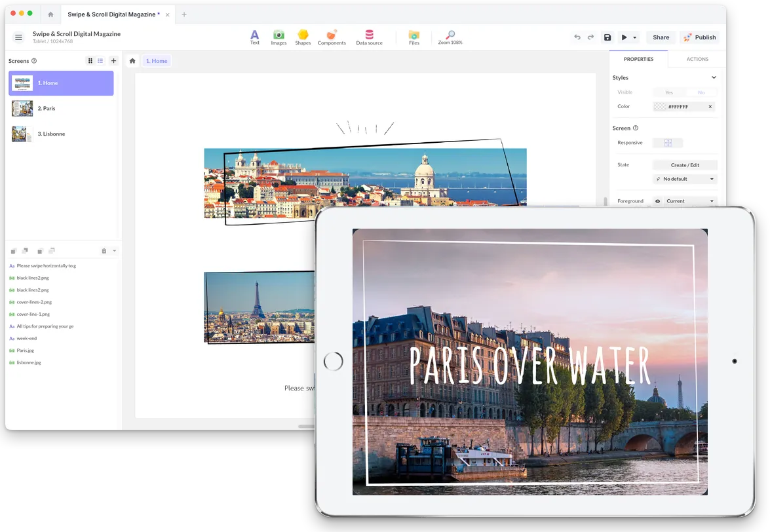Toggle the Responsive option
The image size is (770, 532).
click(668, 143)
